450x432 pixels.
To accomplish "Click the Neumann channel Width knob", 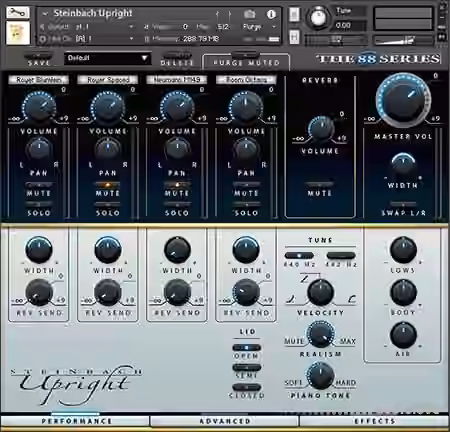I will pos(177,250).
